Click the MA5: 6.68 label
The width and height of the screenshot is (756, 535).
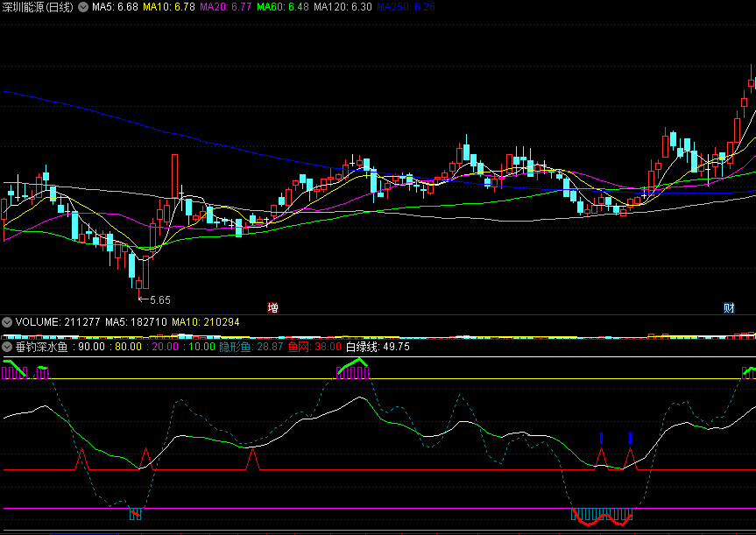coord(115,7)
